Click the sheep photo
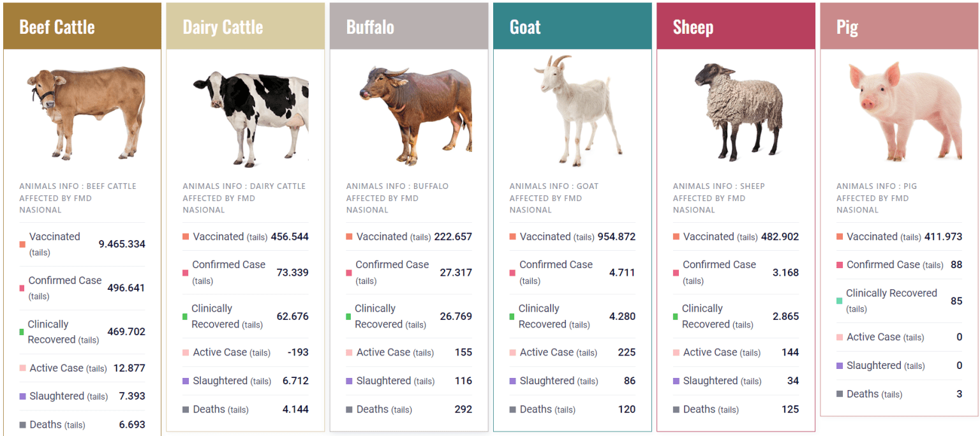Screen dimensions: 980x436 [738, 111]
